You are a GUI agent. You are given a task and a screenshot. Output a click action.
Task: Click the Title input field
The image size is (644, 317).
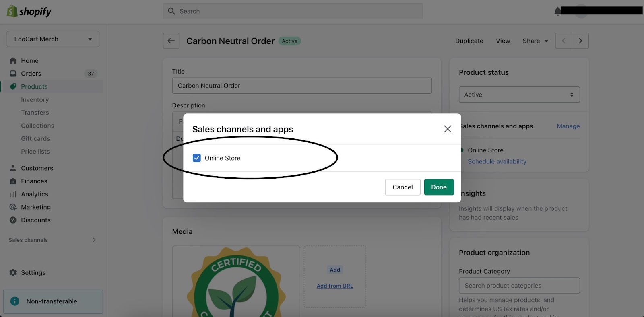click(x=302, y=86)
